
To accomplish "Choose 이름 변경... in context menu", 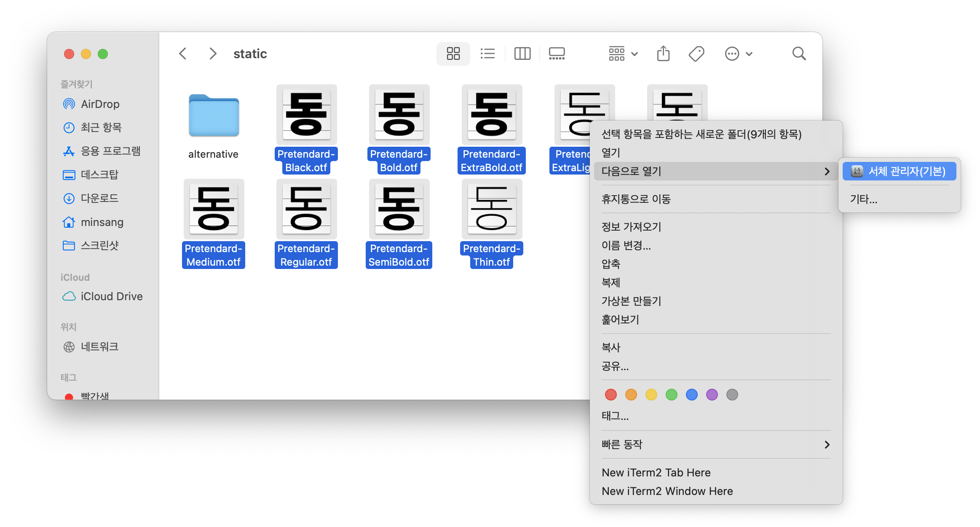I will (x=716, y=245).
